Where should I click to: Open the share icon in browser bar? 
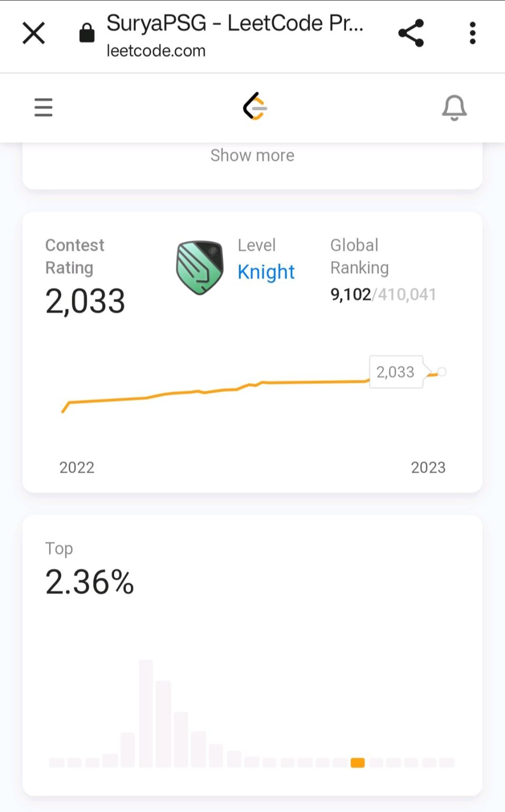(x=411, y=33)
